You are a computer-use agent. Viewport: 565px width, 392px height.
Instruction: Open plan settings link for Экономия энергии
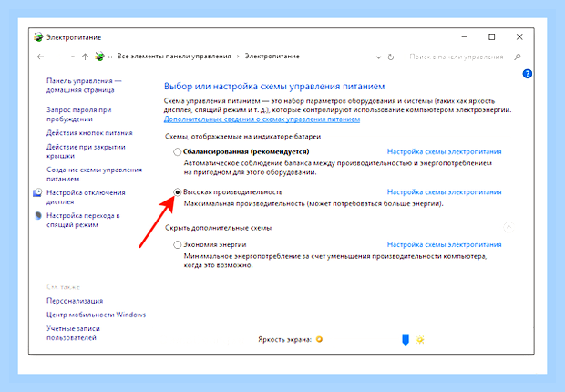445,244
